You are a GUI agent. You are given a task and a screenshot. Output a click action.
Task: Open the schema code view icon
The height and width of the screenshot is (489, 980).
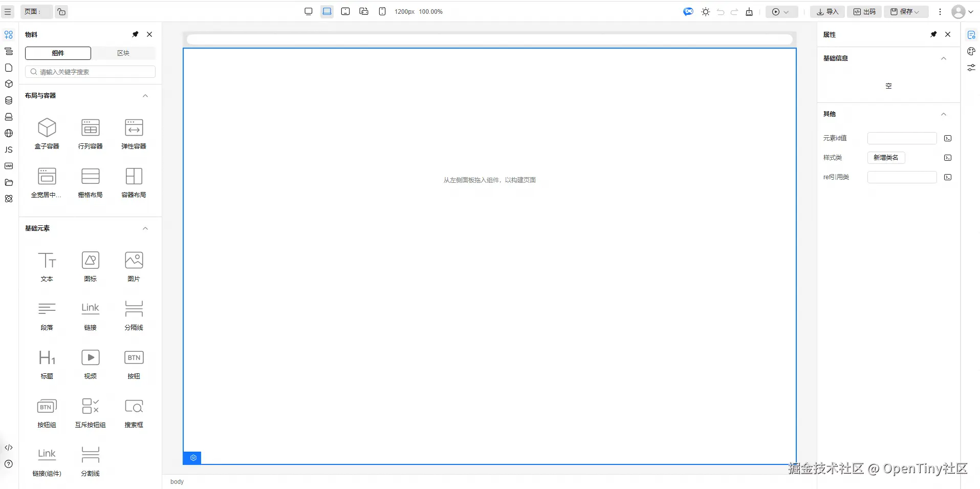[x=9, y=448]
